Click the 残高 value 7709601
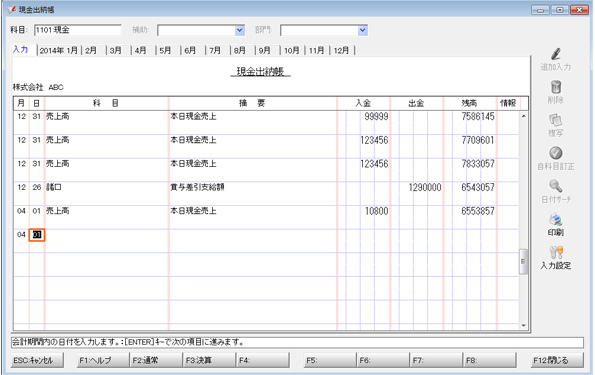The image size is (595, 375). [x=478, y=140]
